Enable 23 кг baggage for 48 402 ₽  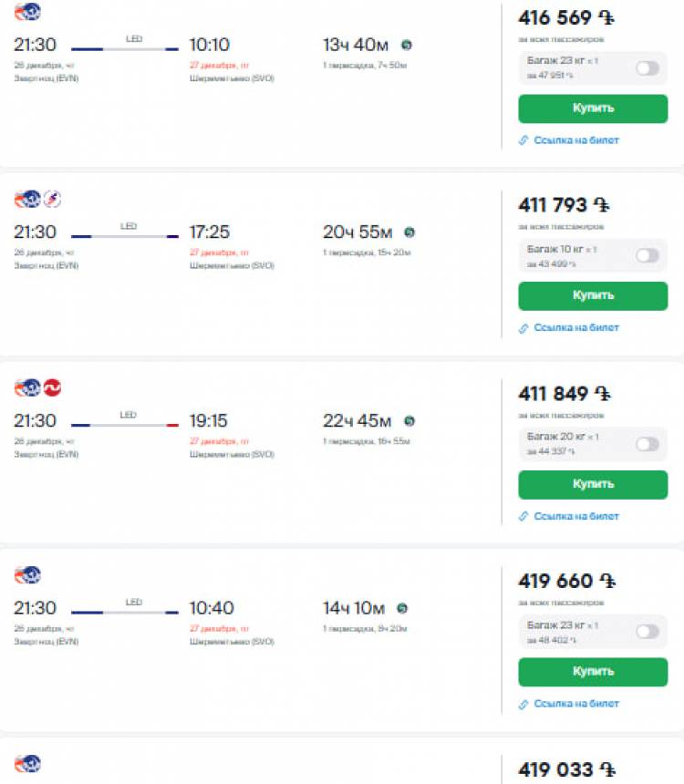(648, 632)
